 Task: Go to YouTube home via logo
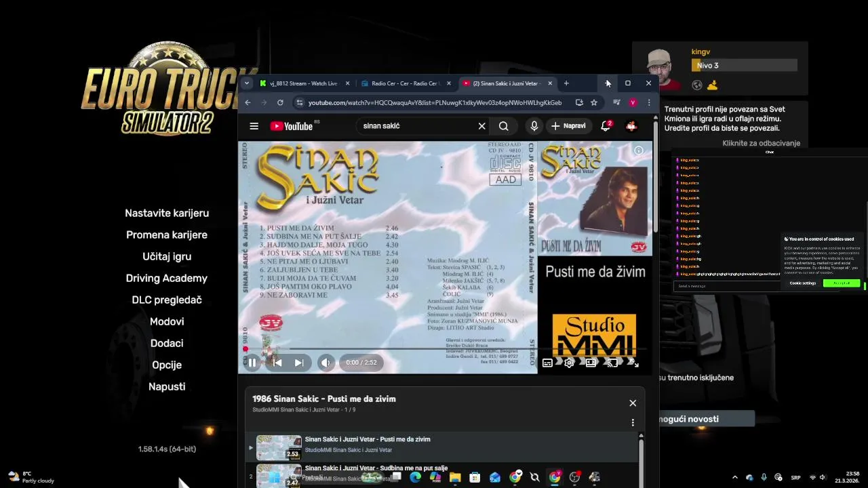tap(291, 126)
